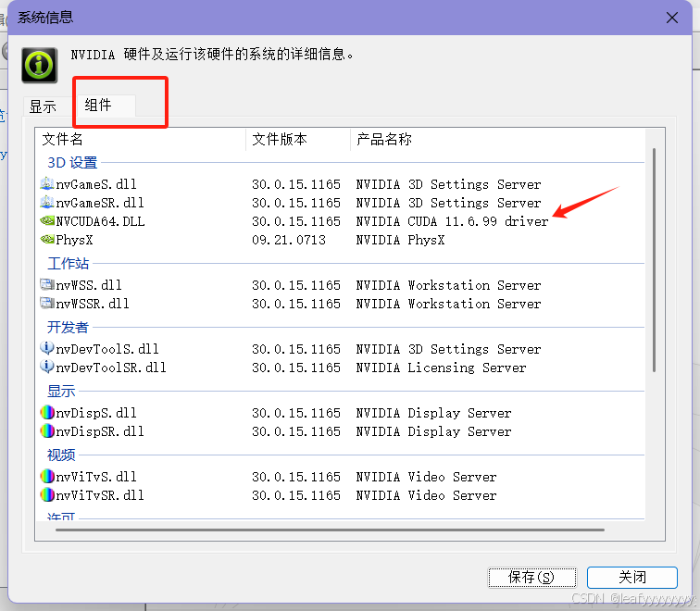
Task: Select the 显示 group header in list
Action: [61, 391]
